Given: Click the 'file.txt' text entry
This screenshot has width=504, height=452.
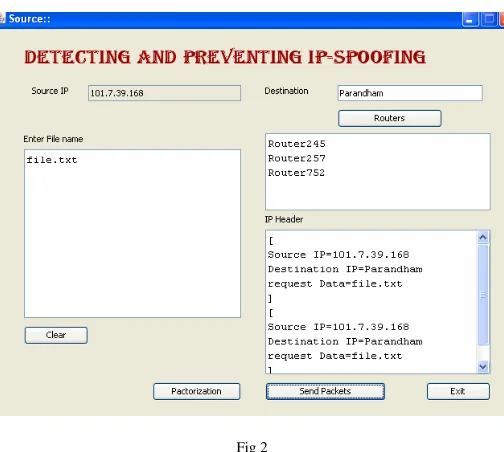Looking at the screenshot, I should tap(52, 160).
